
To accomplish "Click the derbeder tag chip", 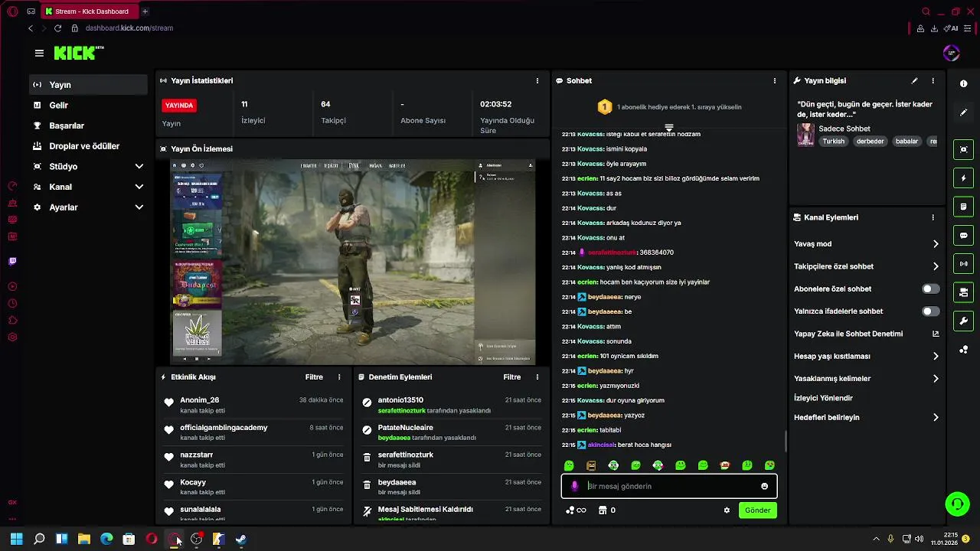I will click(x=870, y=142).
